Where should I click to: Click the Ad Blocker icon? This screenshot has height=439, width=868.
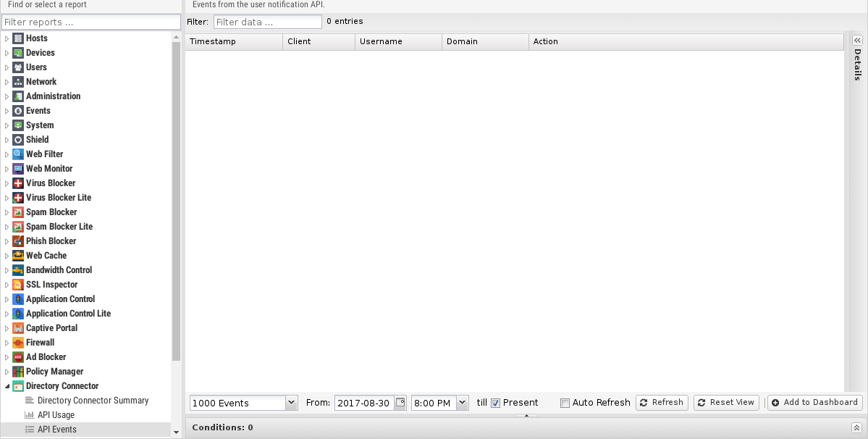point(17,357)
